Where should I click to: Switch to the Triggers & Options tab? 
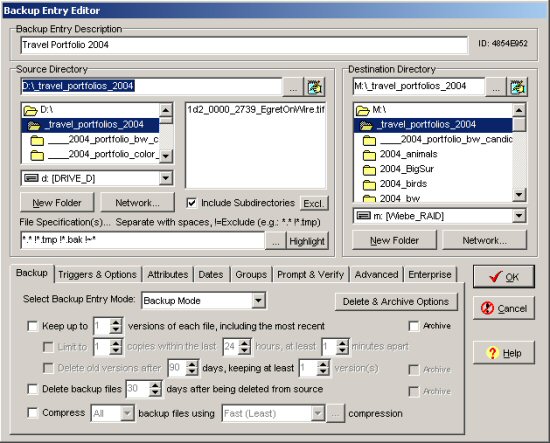(97, 275)
